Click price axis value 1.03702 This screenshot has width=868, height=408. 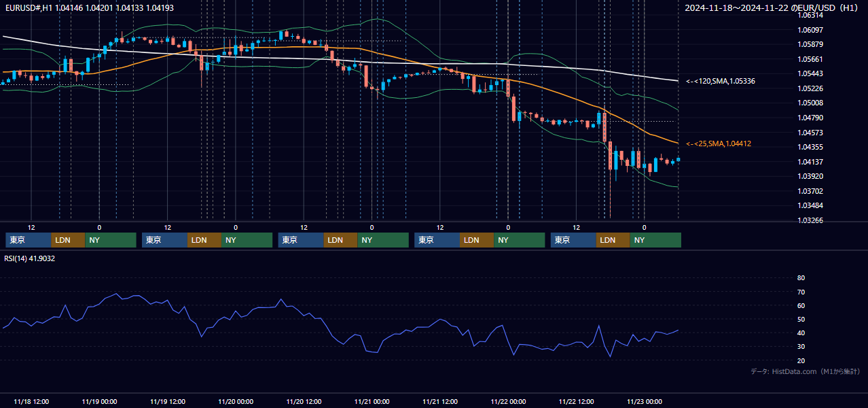coord(810,191)
